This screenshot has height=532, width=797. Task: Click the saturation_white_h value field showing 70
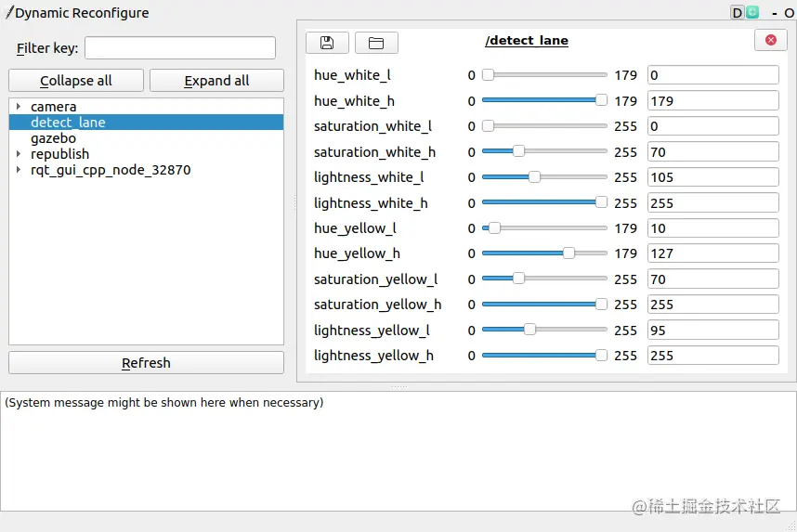[713, 152]
